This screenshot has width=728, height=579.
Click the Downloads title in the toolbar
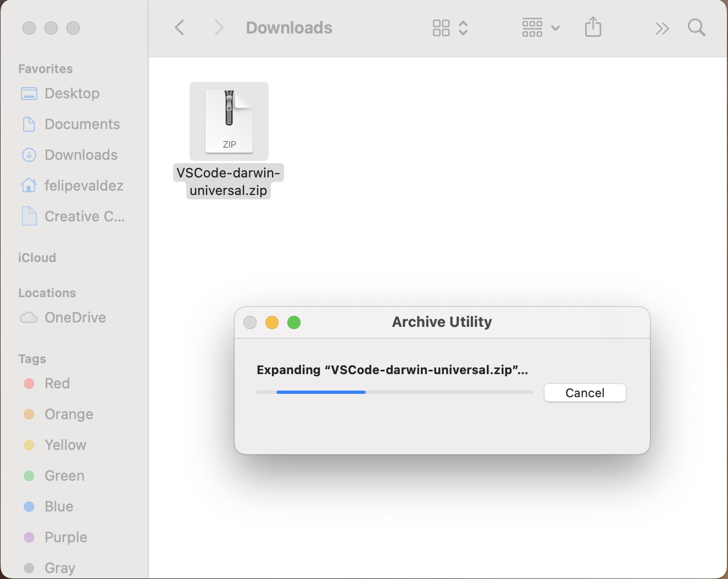[x=289, y=27]
